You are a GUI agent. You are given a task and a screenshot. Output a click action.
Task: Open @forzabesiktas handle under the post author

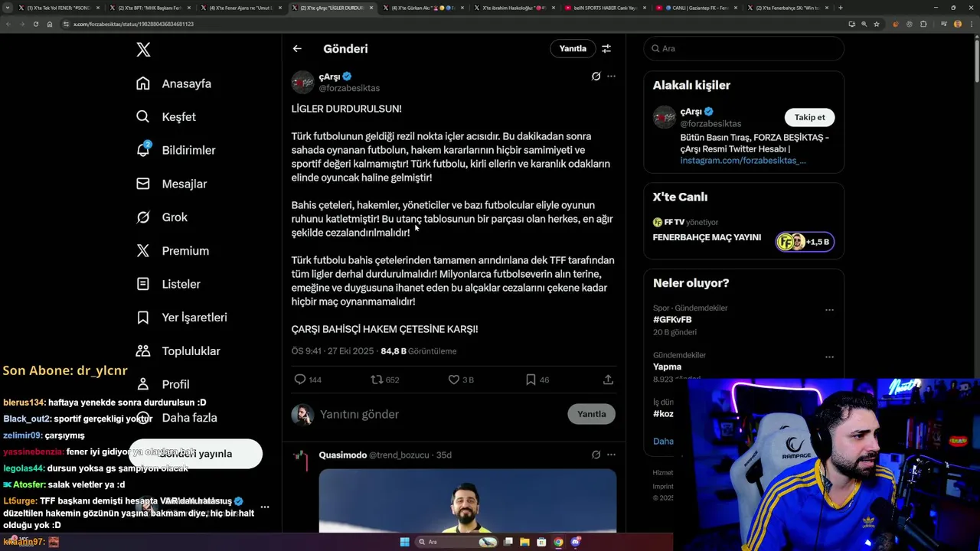coord(349,88)
